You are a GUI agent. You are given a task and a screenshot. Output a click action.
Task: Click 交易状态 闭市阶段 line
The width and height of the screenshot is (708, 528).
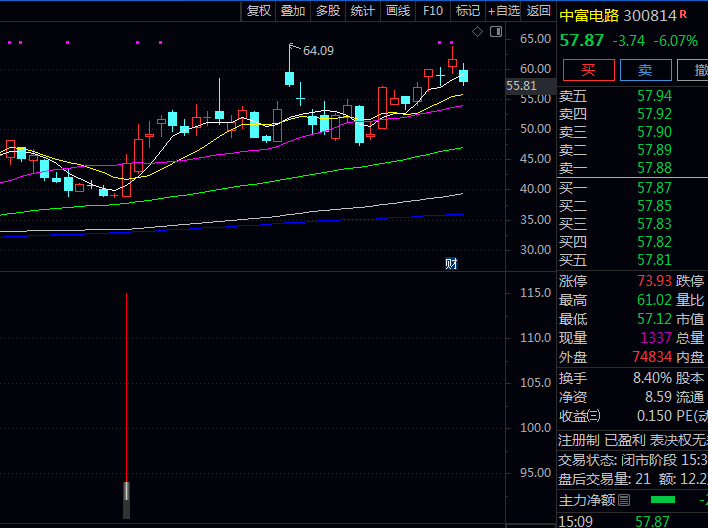pos(633,460)
